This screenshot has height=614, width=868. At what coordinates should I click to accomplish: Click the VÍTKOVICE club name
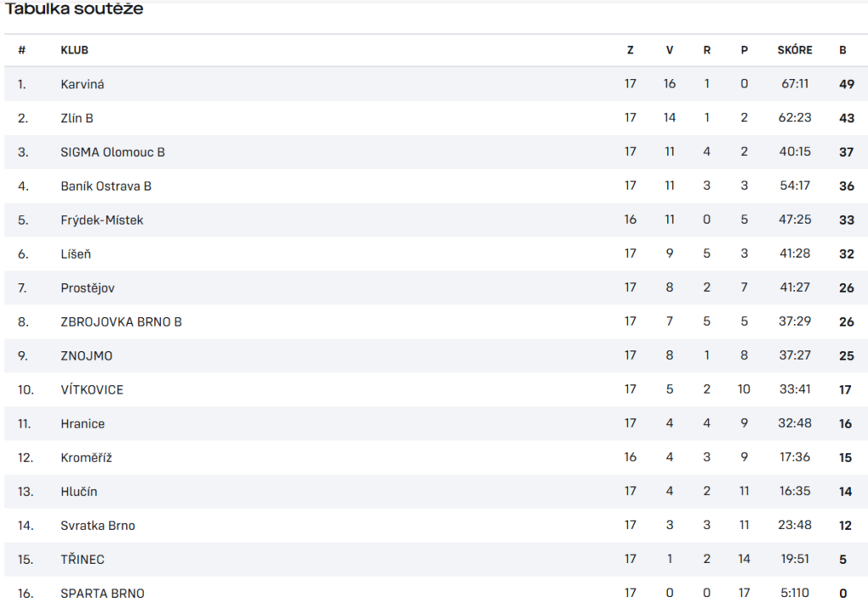pos(92,390)
